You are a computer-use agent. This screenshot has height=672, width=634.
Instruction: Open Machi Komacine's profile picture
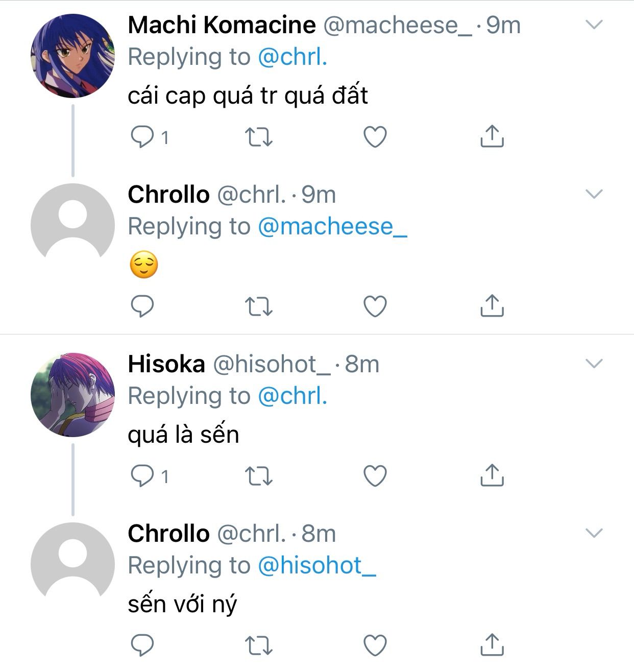click(x=72, y=56)
